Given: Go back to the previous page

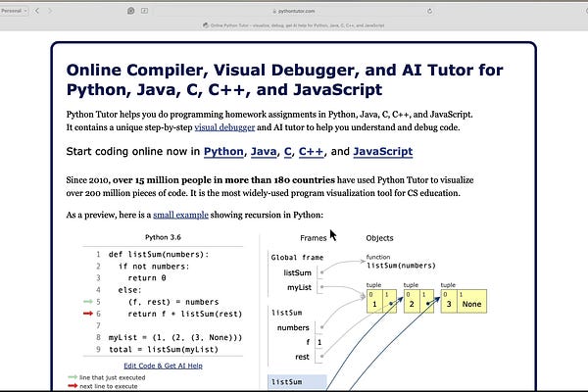Looking at the screenshot, I should tap(37, 11).
